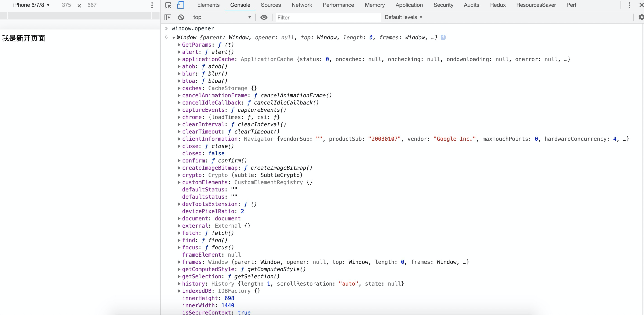
Task: Open console settings gear icon
Action: (641, 17)
